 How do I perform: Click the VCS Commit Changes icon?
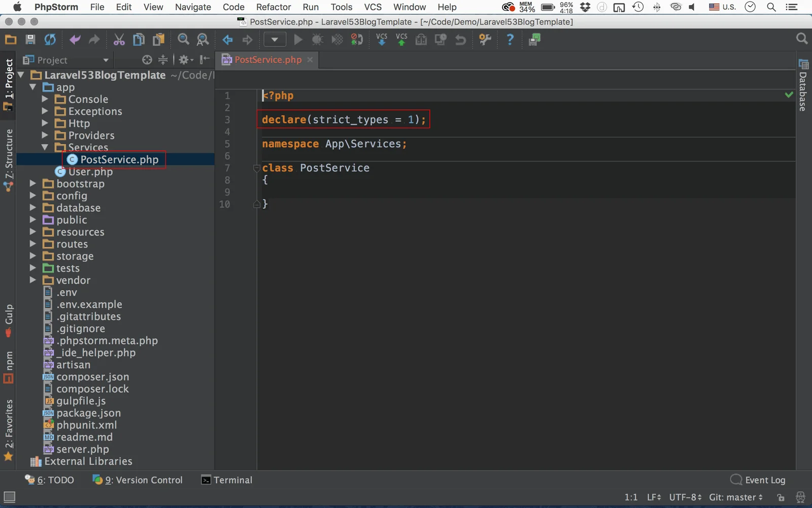[401, 40]
